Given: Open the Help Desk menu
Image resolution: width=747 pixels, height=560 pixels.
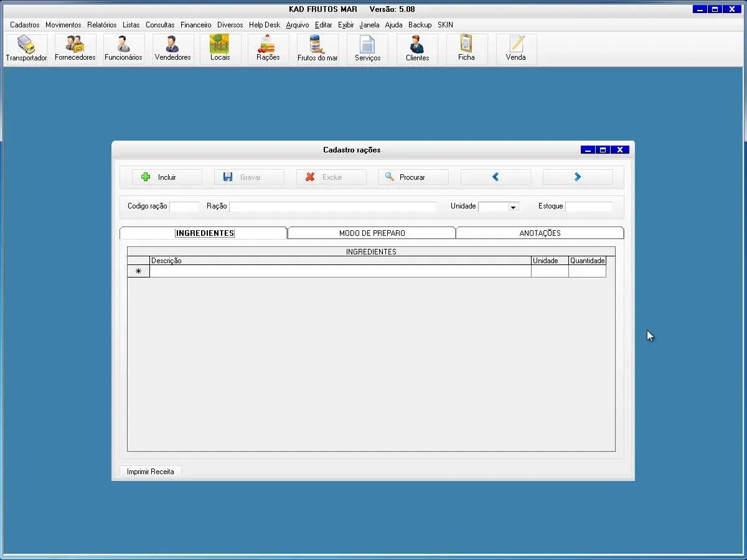Looking at the screenshot, I should point(265,25).
